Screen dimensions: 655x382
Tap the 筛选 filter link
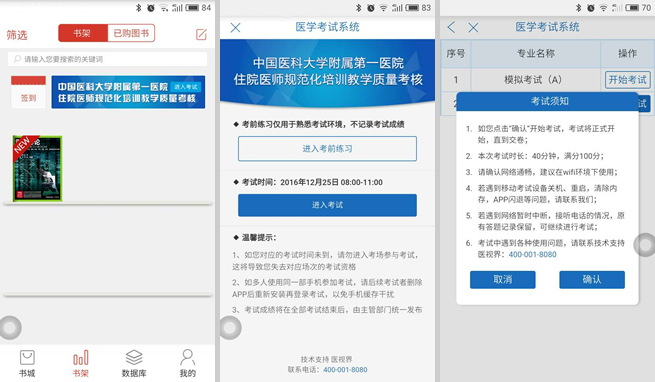[x=17, y=35]
